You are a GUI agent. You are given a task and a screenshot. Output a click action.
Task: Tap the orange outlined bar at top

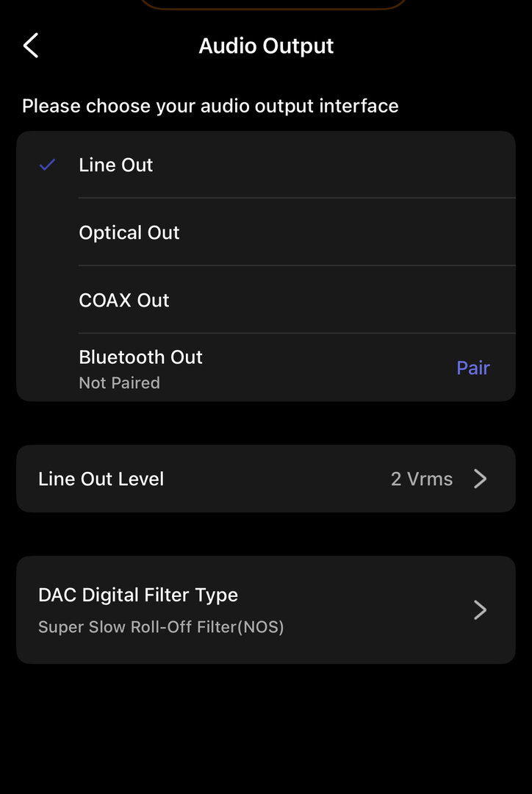point(272,4)
